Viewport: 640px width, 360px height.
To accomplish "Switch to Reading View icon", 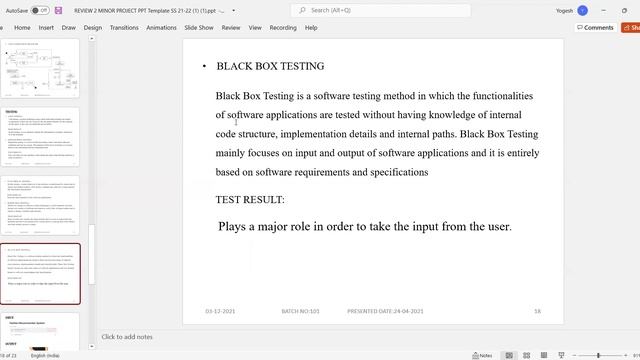I will tap(544, 356).
